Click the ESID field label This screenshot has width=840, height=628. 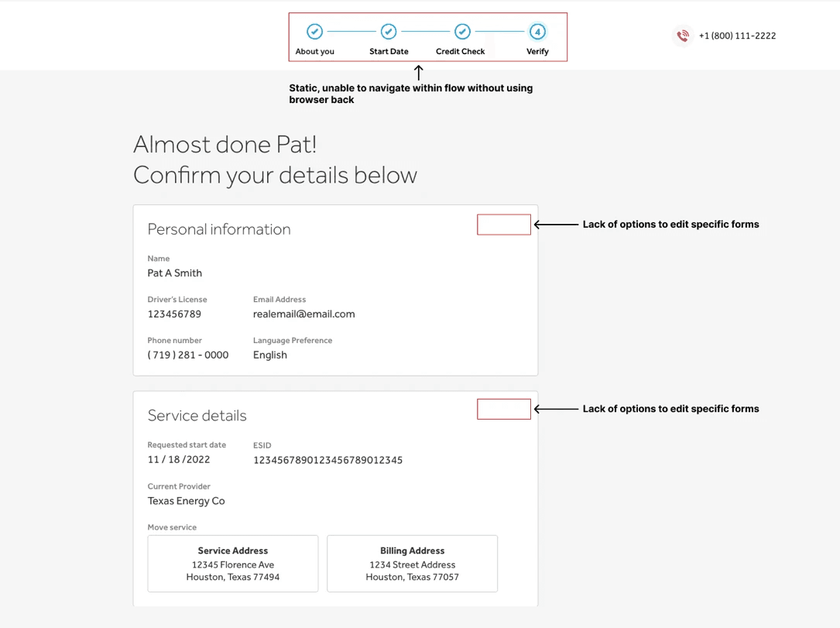[x=262, y=445]
